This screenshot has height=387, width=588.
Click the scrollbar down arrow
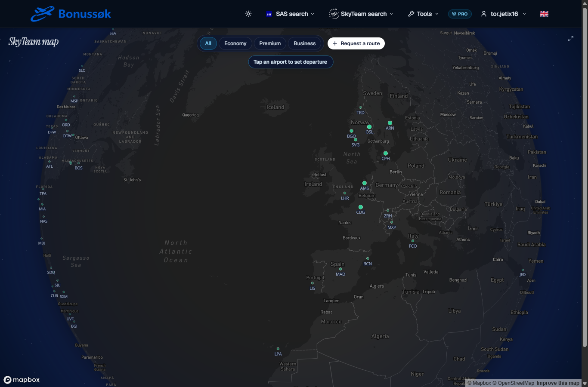[x=585, y=383]
